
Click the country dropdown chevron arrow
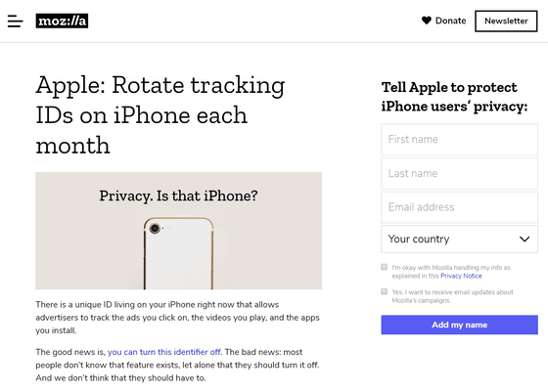tap(525, 240)
